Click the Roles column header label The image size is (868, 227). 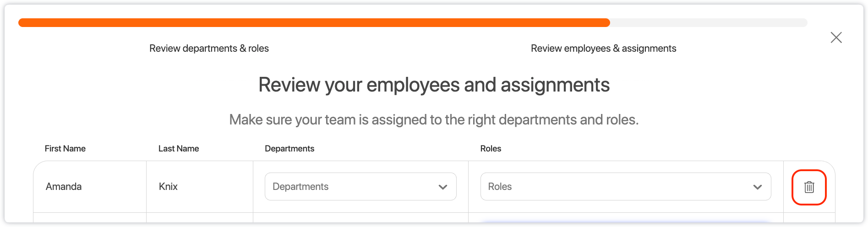491,149
